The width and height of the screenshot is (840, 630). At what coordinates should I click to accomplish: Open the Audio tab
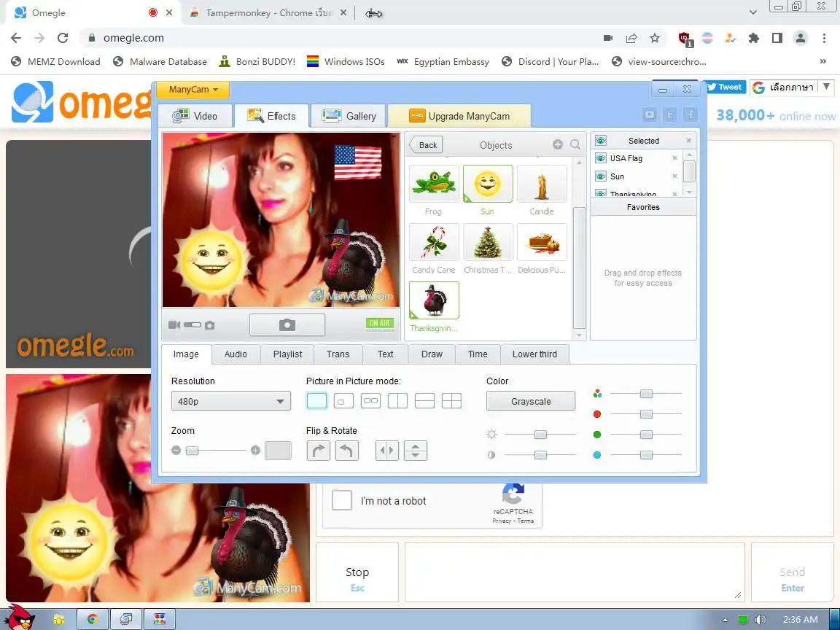[236, 354]
